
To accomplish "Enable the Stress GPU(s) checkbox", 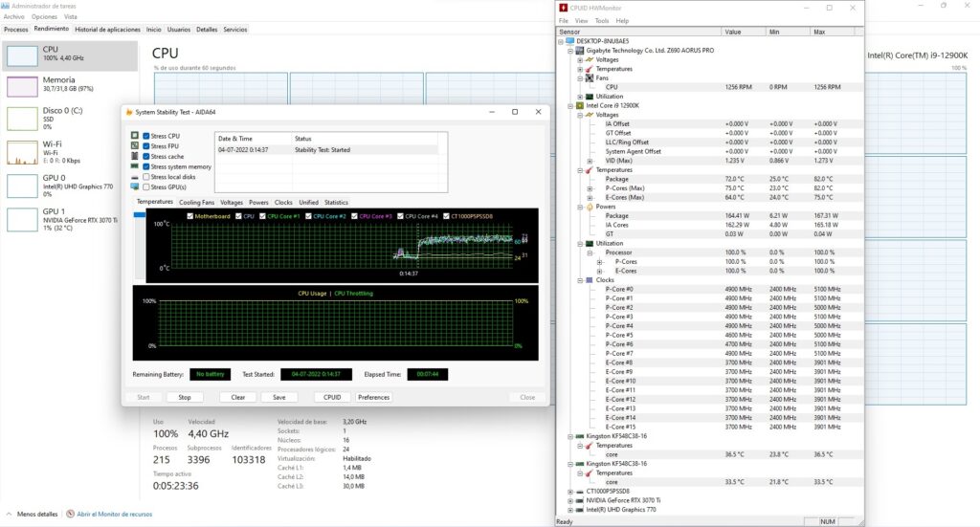I will click(x=146, y=187).
